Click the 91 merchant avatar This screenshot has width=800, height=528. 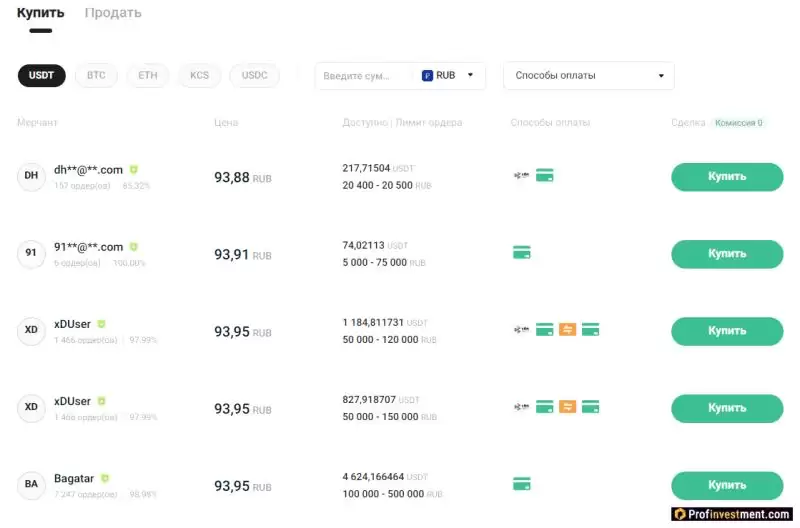(x=31, y=253)
